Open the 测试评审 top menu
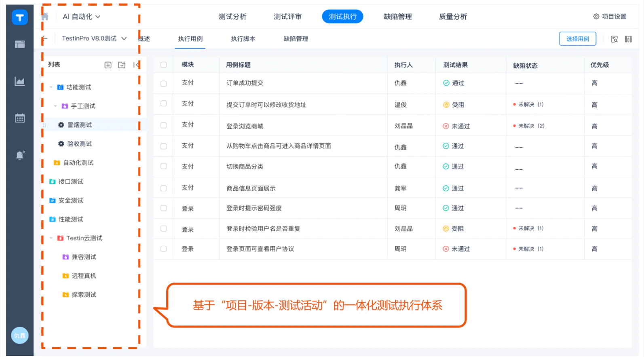 click(287, 17)
